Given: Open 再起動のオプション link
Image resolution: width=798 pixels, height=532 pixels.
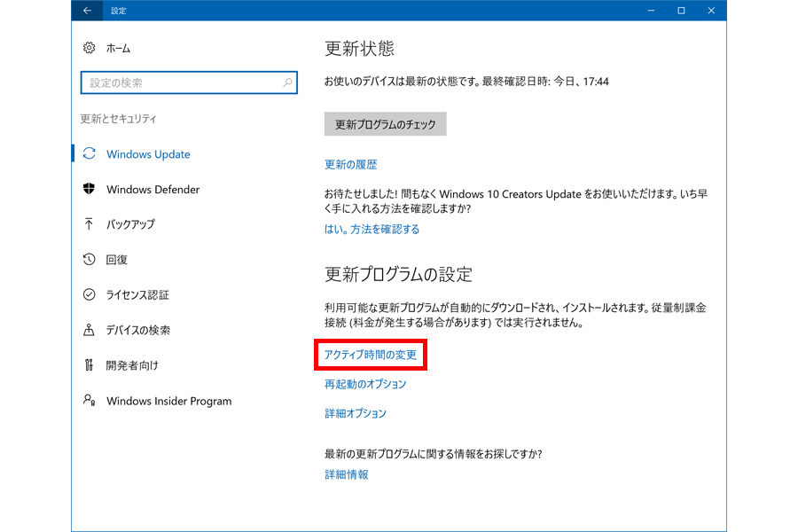Looking at the screenshot, I should pos(365,384).
